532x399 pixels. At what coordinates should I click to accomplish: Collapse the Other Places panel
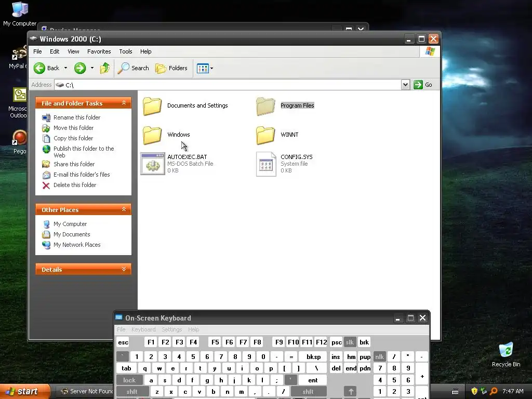click(x=124, y=210)
